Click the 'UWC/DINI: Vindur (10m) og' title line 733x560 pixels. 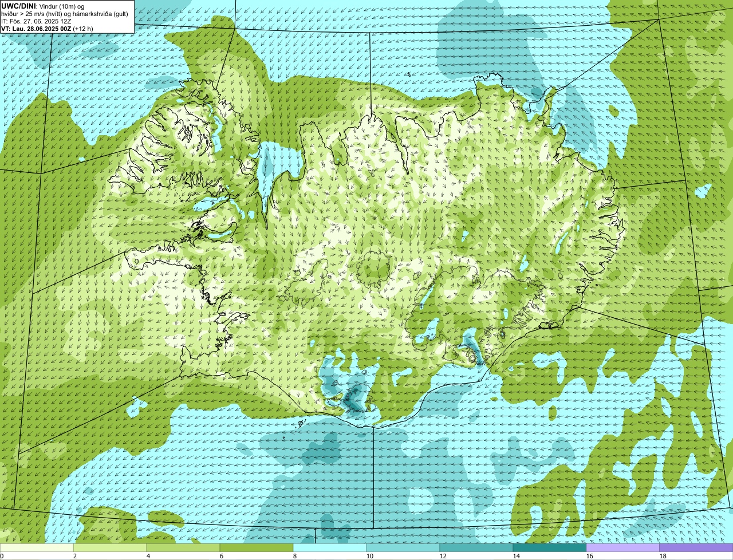(x=43, y=6)
